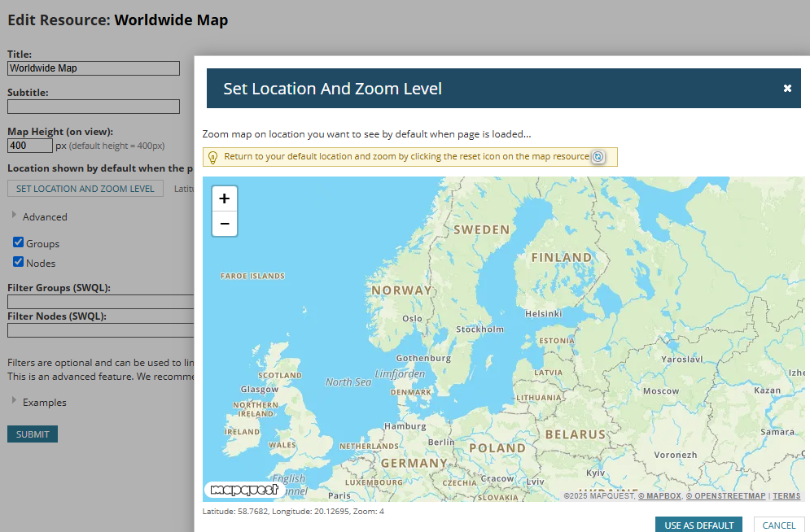
Task: Click Paris on the map
Action: [339, 496]
